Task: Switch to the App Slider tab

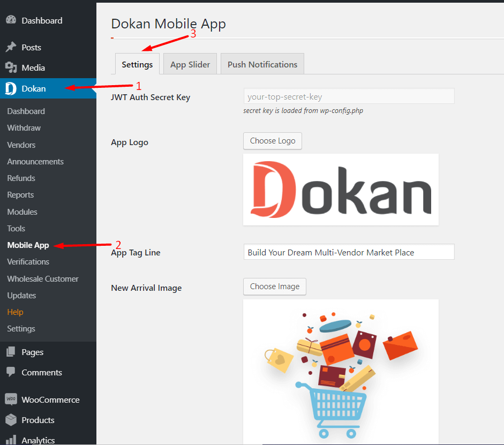Action: tap(190, 64)
